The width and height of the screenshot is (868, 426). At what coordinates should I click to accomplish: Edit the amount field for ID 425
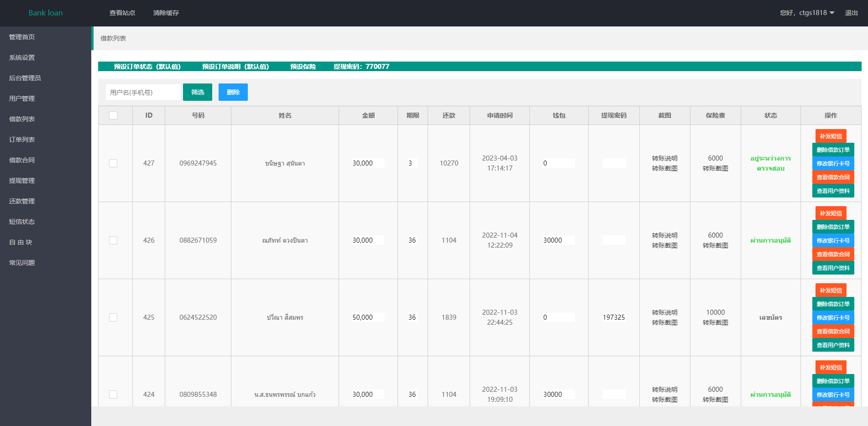coord(367,317)
